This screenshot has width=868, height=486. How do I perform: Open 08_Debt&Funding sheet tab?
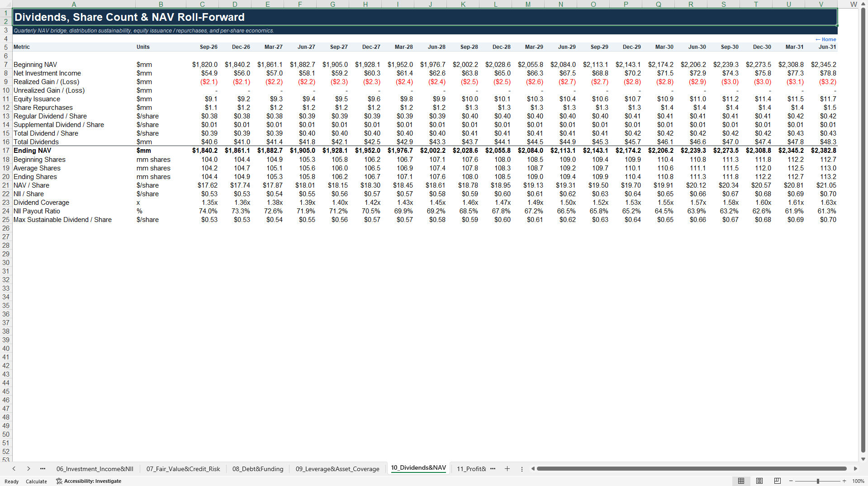258,469
